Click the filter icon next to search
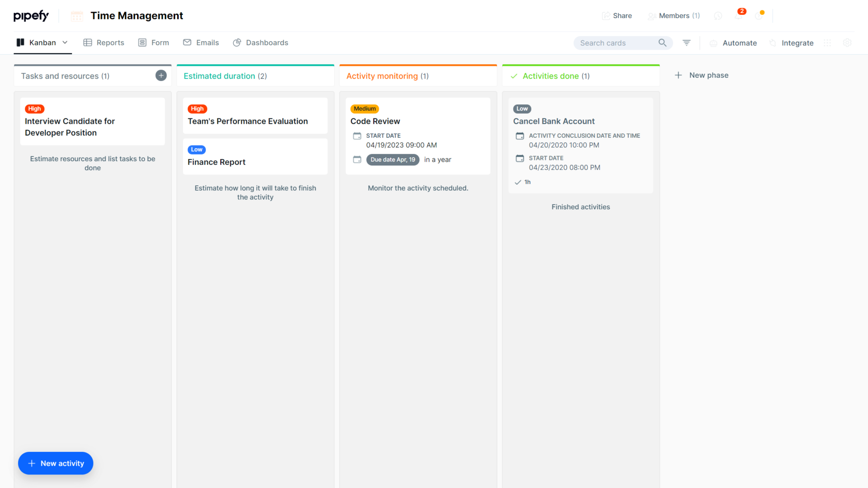This screenshot has height=488, width=868. coord(686,42)
